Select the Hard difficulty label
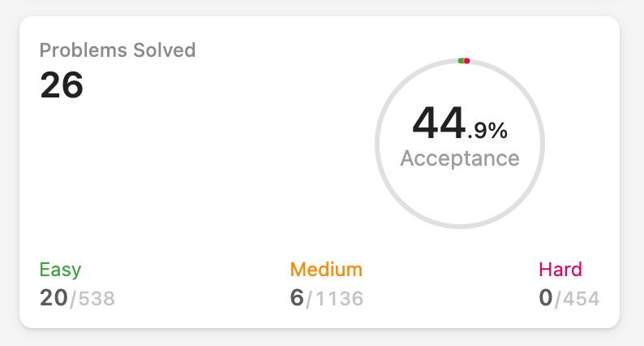Image resolution: width=644 pixels, height=346 pixels. pyautogui.click(x=560, y=270)
